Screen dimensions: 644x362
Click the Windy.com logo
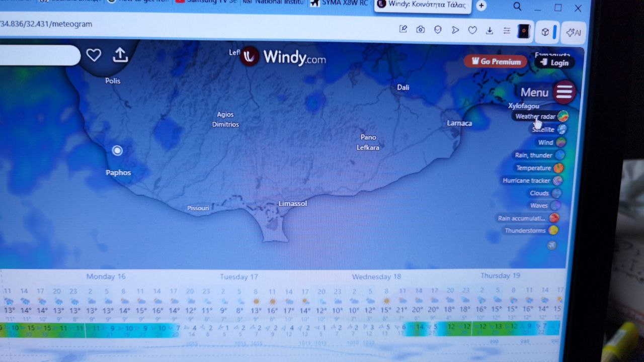pyautogui.click(x=283, y=57)
